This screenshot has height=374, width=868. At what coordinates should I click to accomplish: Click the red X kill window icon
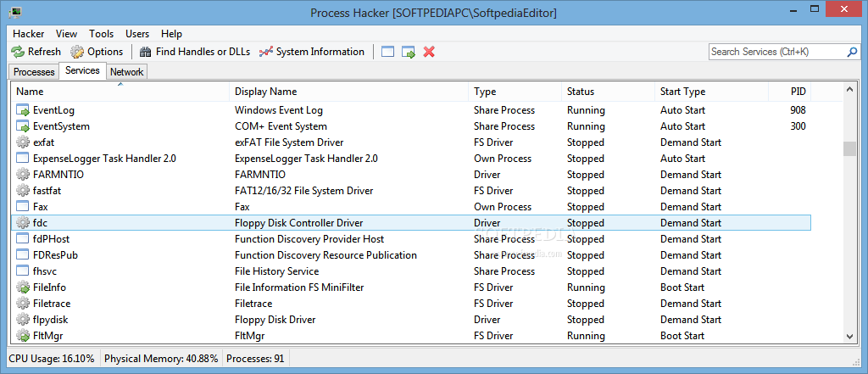coord(429,52)
